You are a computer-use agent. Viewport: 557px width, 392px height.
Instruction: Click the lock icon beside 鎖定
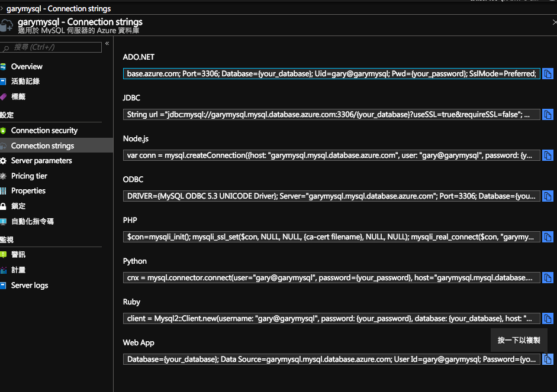pyautogui.click(x=3, y=206)
